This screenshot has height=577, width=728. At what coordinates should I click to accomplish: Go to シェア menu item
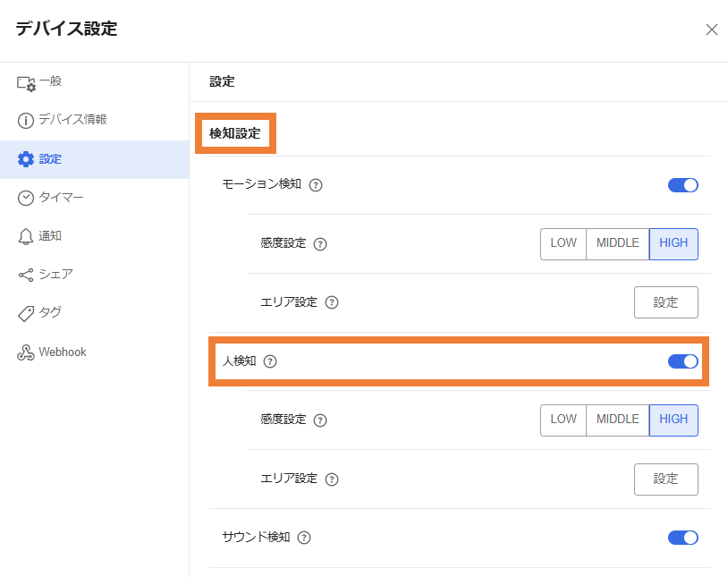tap(94, 275)
